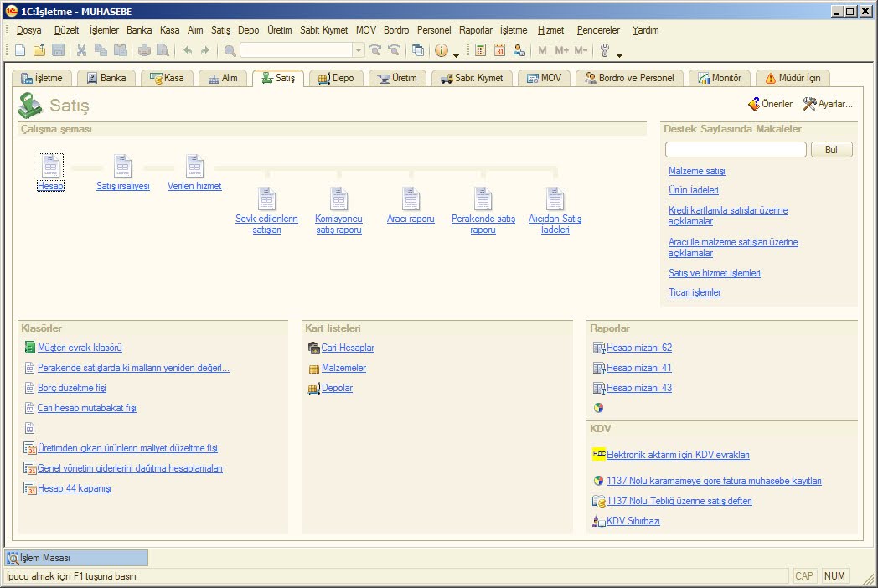Open the Malzeme satışı support article
The height and width of the screenshot is (588, 878).
[x=696, y=171]
